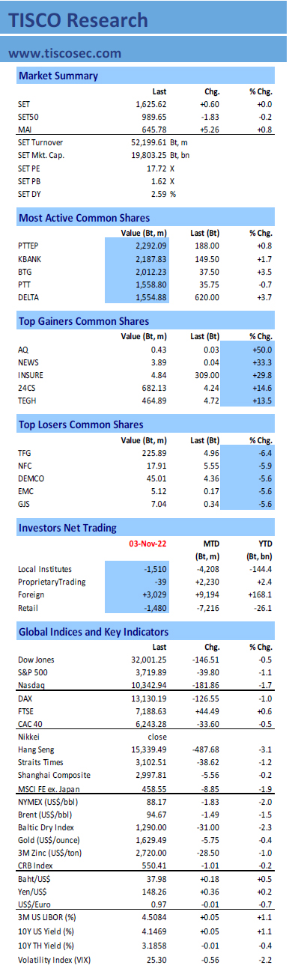The height and width of the screenshot is (980, 292).
Task: Click the Top Gainers Common Shares header
Action: [83, 322]
